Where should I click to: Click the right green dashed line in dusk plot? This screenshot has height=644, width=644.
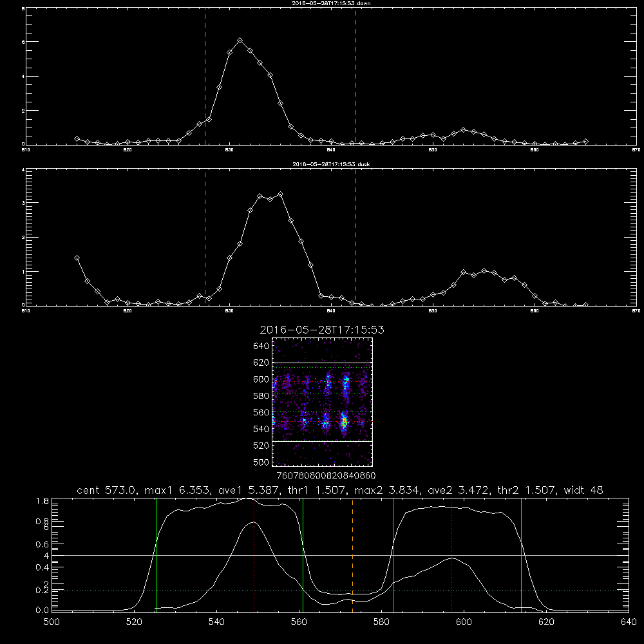[355, 237]
